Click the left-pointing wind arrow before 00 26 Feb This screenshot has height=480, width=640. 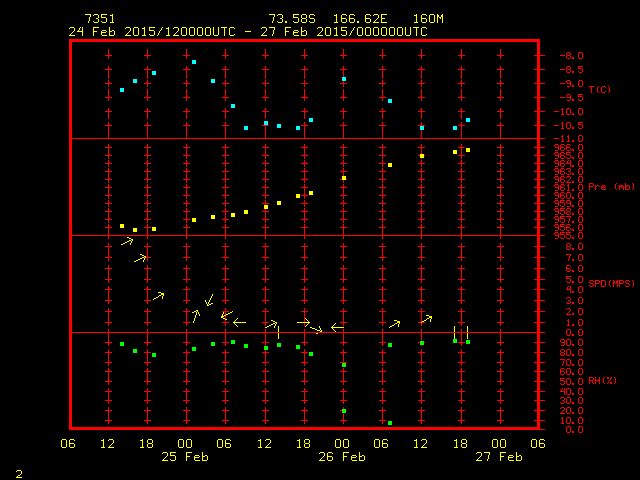pyautogui.click(x=337, y=327)
